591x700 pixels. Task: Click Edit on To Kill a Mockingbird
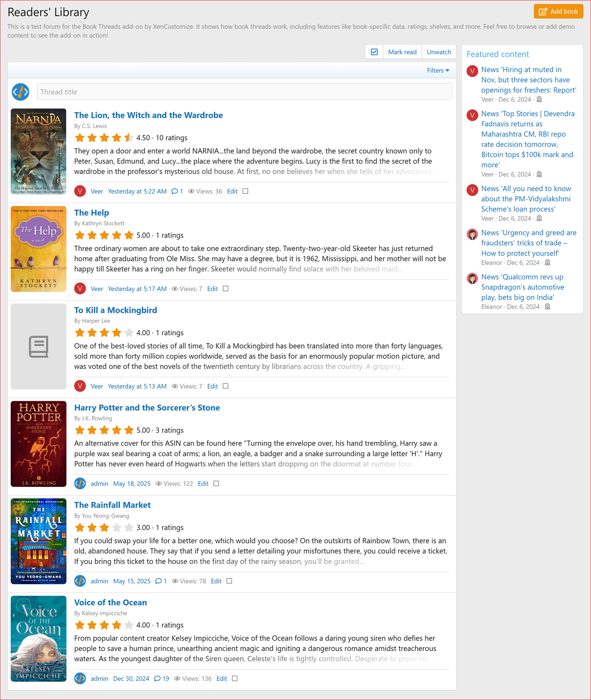(212, 386)
